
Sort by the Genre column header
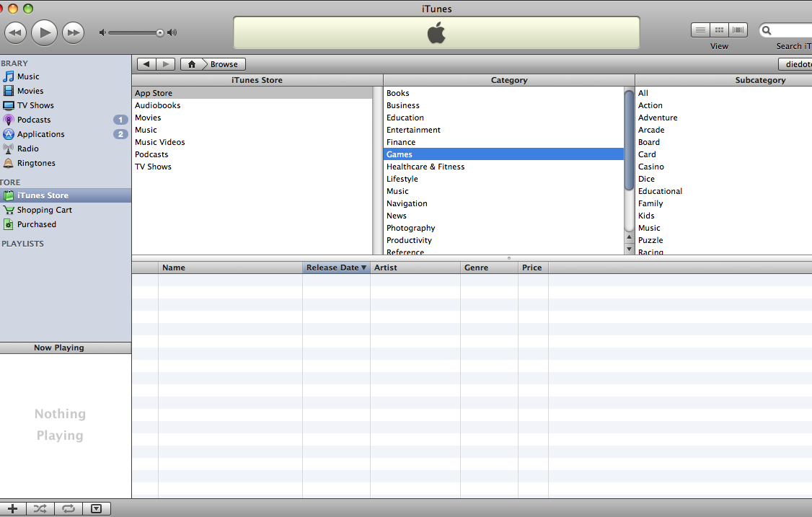[x=490, y=268]
